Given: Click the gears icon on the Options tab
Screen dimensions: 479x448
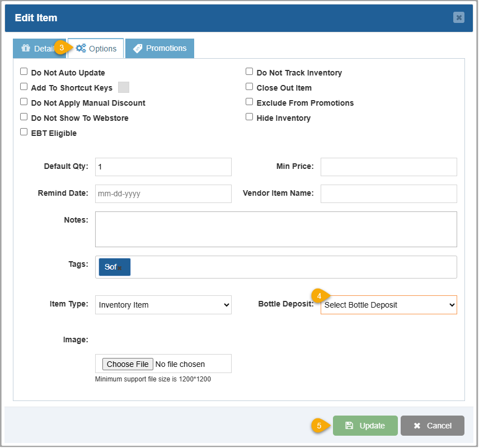Looking at the screenshot, I should [x=79, y=48].
